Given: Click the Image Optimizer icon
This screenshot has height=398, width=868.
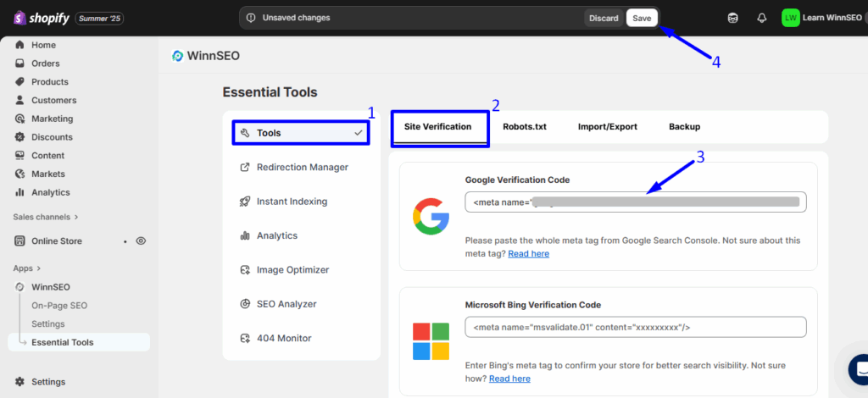Looking at the screenshot, I should (245, 270).
